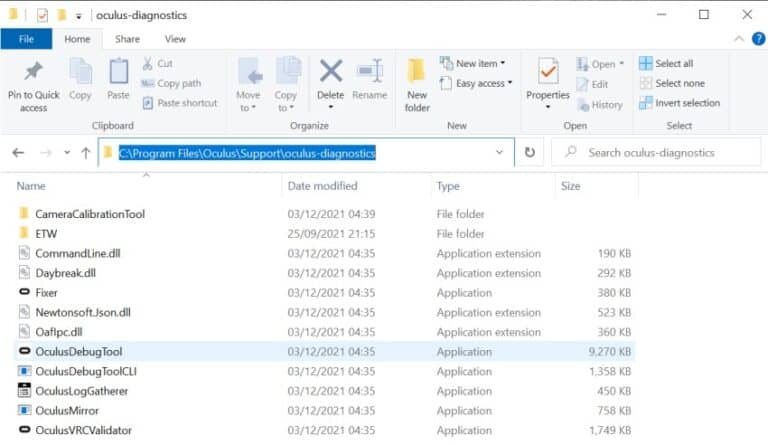Open the Copy to menu
This screenshot has width=768, height=445.
[287, 85]
